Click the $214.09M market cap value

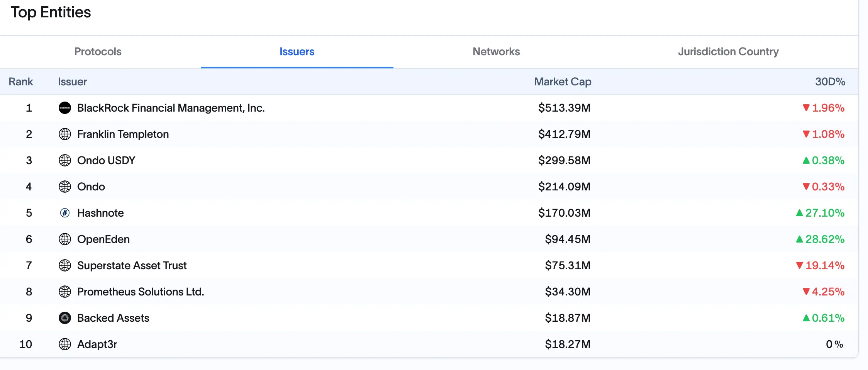point(564,187)
